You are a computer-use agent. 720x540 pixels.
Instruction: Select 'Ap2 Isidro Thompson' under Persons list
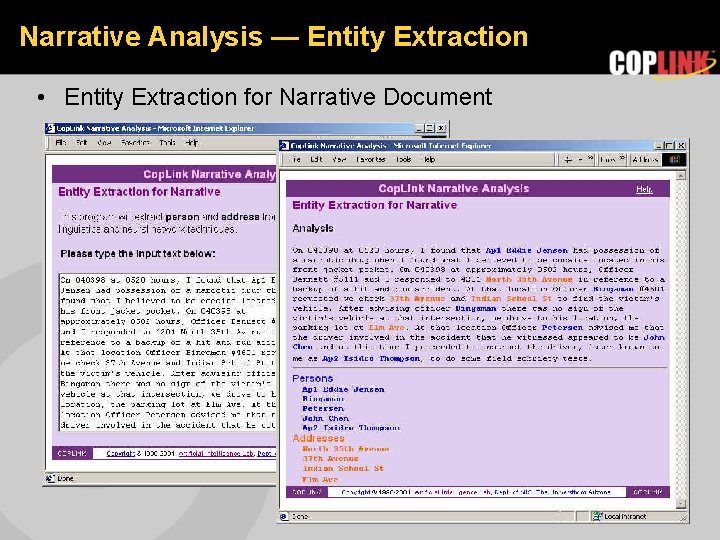(x=351, y=428)
